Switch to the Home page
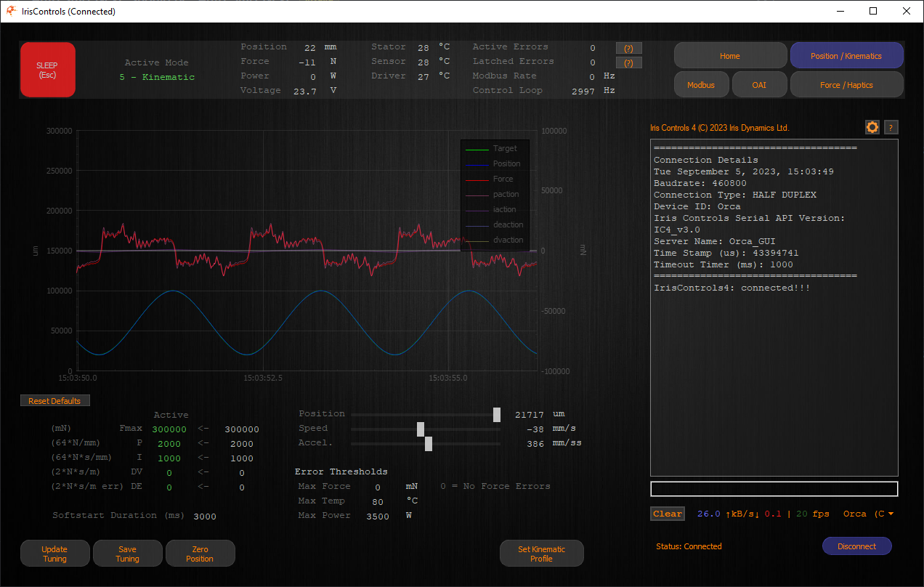This screenshot has width=924, height=587. (730, 56)
